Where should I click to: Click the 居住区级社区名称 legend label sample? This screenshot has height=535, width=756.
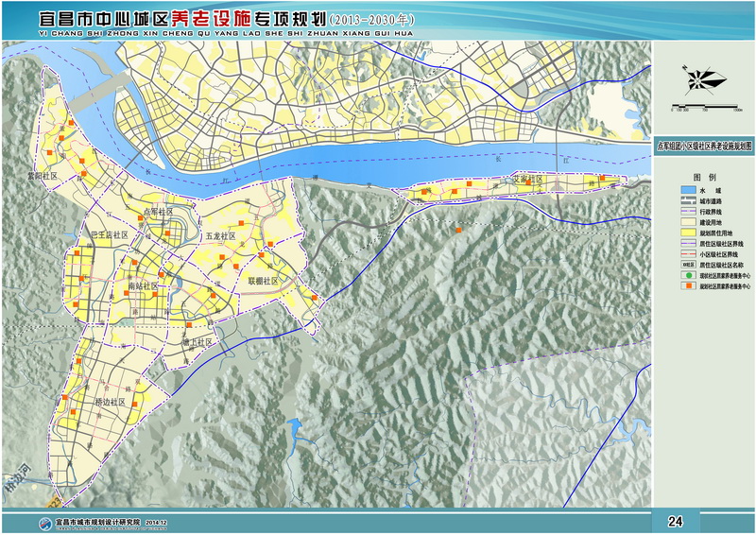tap(687, 264)
